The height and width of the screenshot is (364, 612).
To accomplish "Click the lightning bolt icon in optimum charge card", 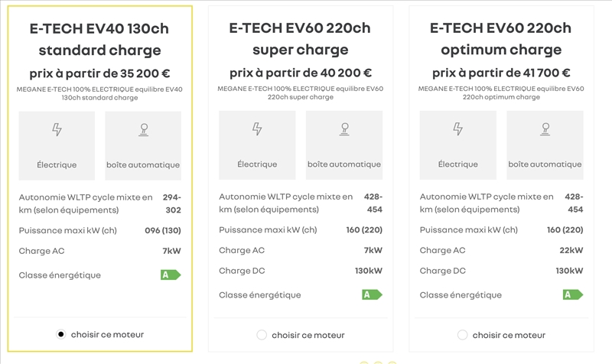I will coord(457,129).
